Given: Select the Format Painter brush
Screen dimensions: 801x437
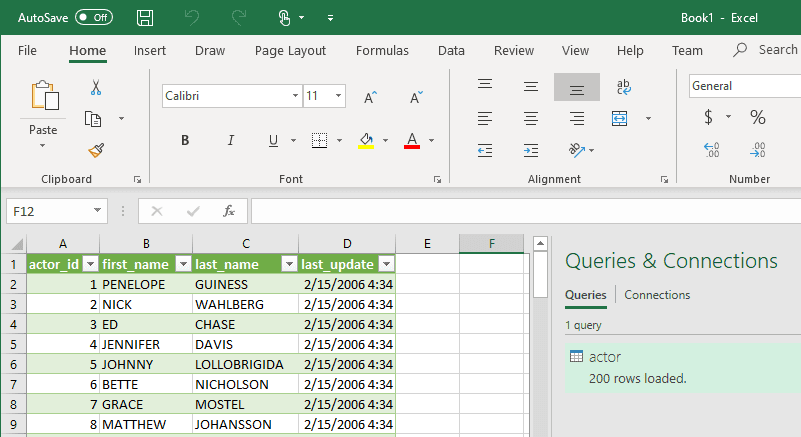Looking at the screenshot, I should click(96, 150).
